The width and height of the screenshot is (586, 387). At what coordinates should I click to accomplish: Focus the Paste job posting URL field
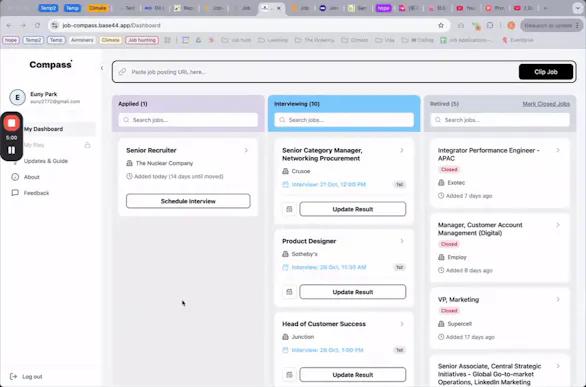point(321,72)
